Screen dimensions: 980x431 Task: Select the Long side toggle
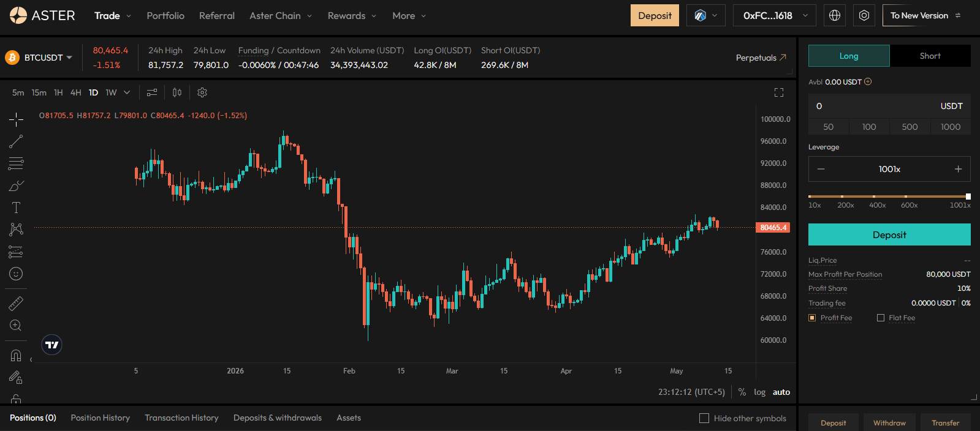[x=849, y=56]
